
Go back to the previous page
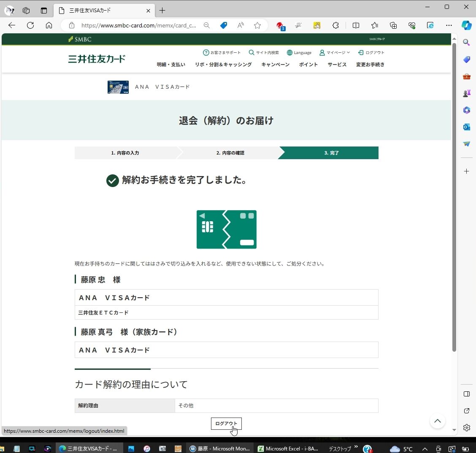(x=12, y=25)
